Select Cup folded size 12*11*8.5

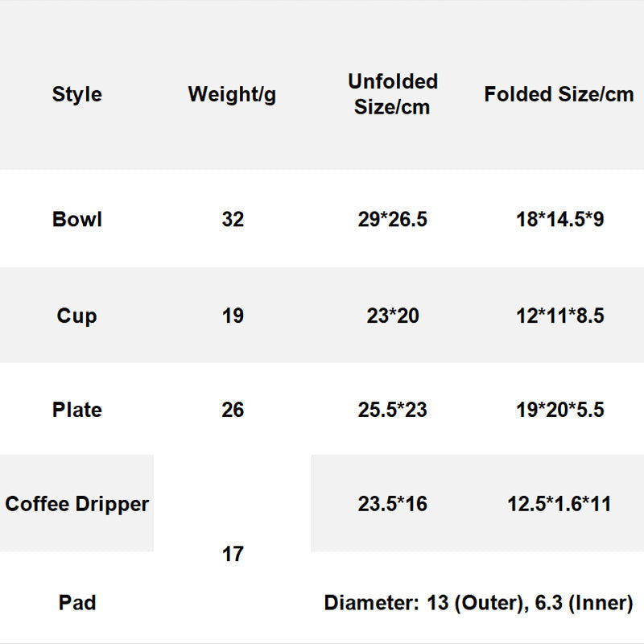(559, 316)
